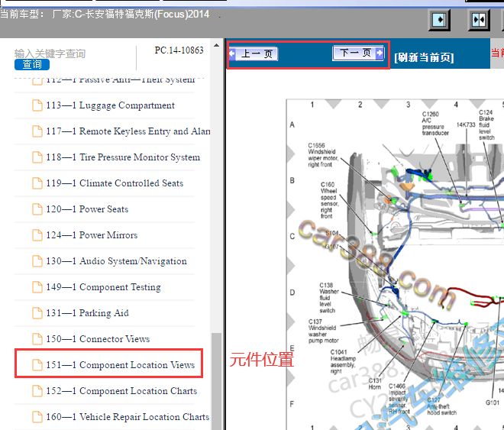Click the collapse-panels double arrow icon
Image resolution: width=504 pixels, height=430 pixels.
point(479,20)
